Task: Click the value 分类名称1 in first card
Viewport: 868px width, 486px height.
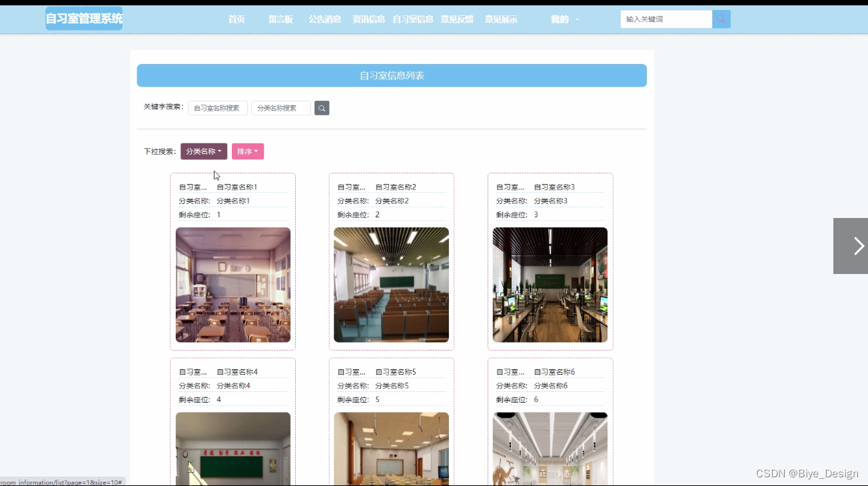Action: point(234,201)
